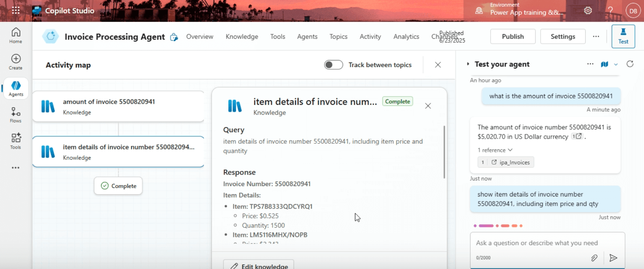The image size is (644, 269).
Task: Click the Response heading
Action: pyautogui.click(x=239, y=172)
